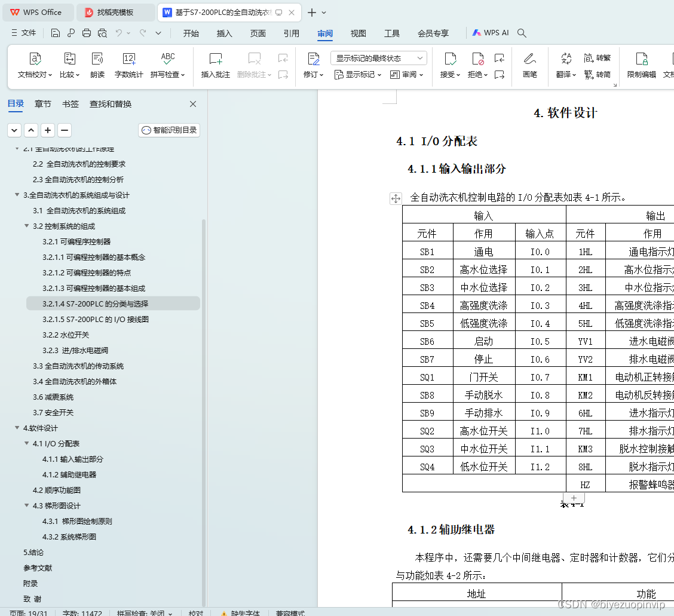Start 朗读 read aloud
The image size is (674, 616).
97,65
